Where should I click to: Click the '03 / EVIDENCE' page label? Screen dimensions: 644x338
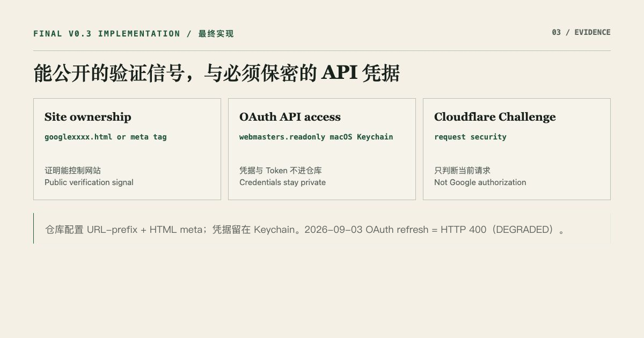581,32
